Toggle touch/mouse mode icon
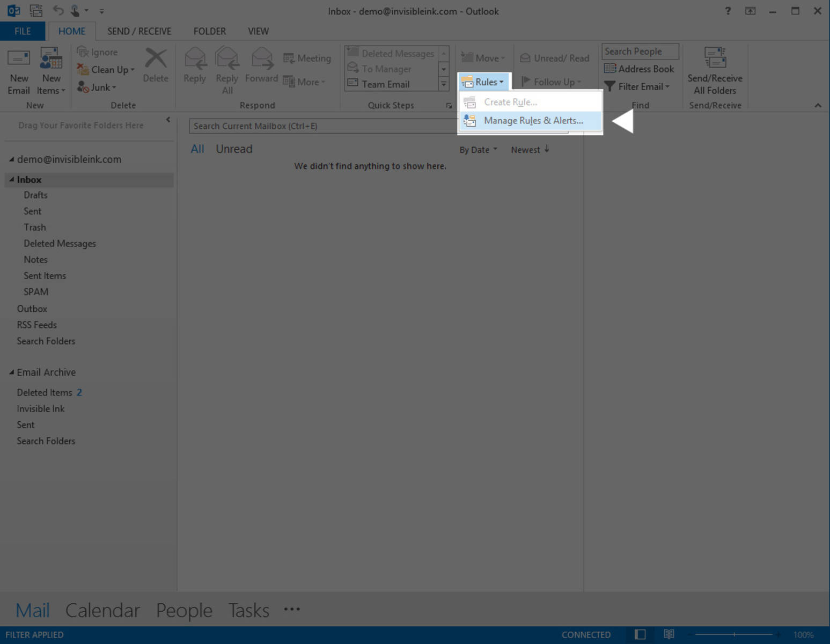 pyautogui.click(x=75, y=10)
